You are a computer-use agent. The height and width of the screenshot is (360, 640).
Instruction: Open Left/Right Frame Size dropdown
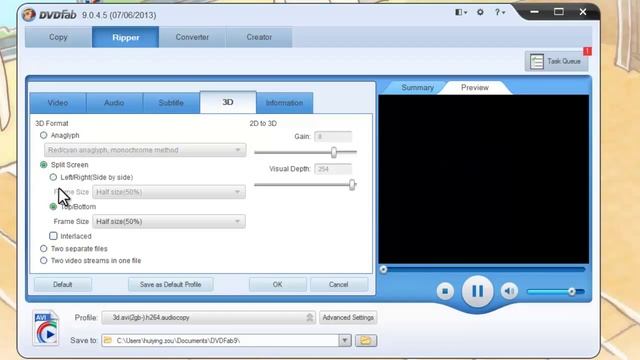pos(169,192)
